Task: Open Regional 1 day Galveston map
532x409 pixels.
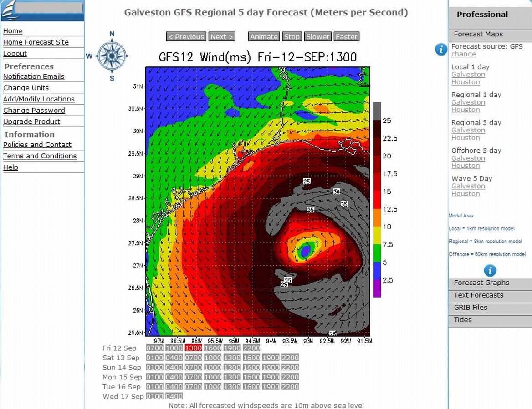Action: coord(468,102)
